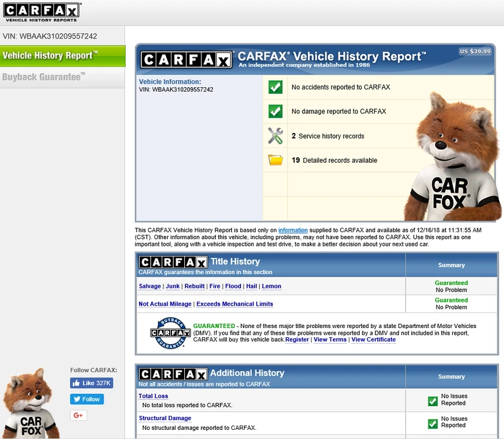Click the Facebook Like 327K button
Viewport: 504px width, 439px height.
(92, 383)
